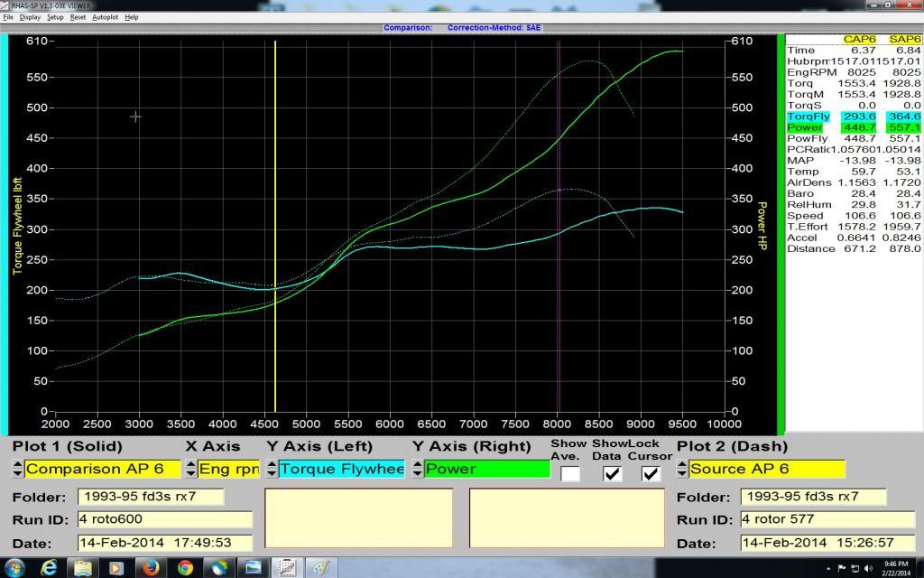Select the Source AP 6 field
Screen dimensions: 924x578
[x=767, y=469]
